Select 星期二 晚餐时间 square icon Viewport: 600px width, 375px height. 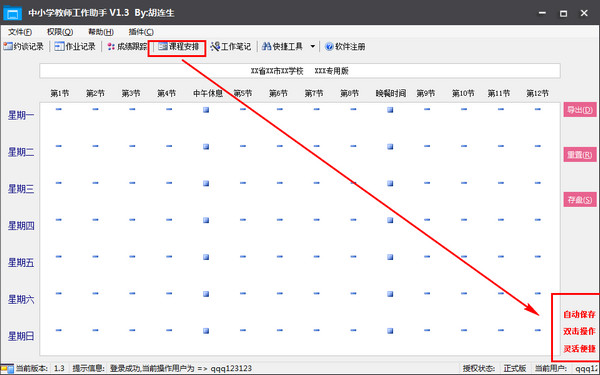[390, 147]
